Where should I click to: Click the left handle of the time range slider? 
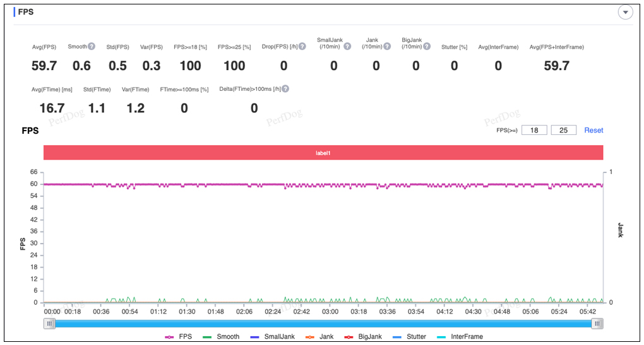[50, 324]
